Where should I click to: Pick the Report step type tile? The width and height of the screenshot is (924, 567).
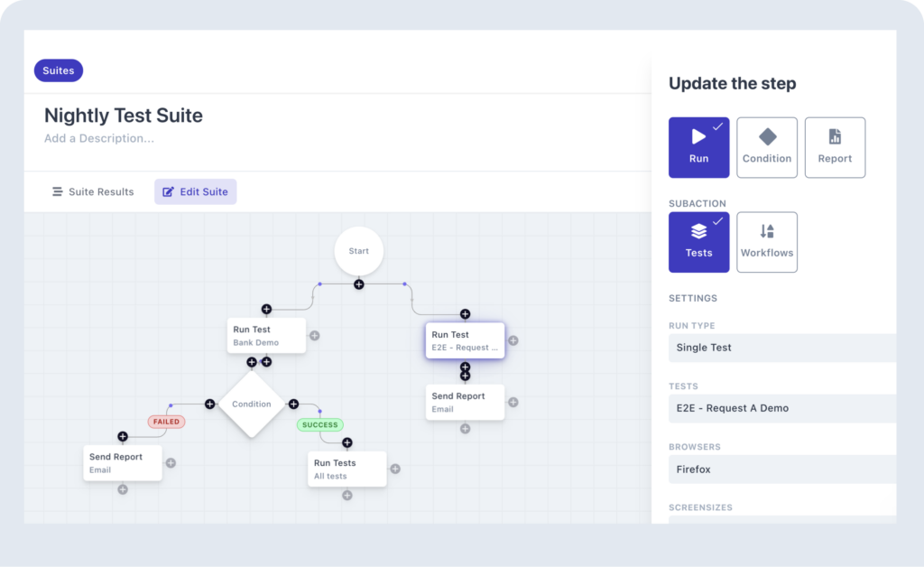click(835, 147)
